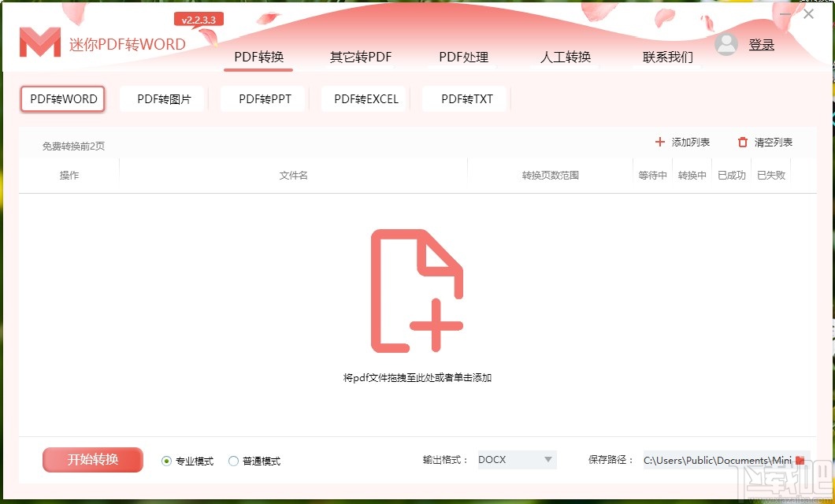Click the 迷你PDF转WORD title text
The width and height of the screenshot is (835, 504).
tap(128, 44)
